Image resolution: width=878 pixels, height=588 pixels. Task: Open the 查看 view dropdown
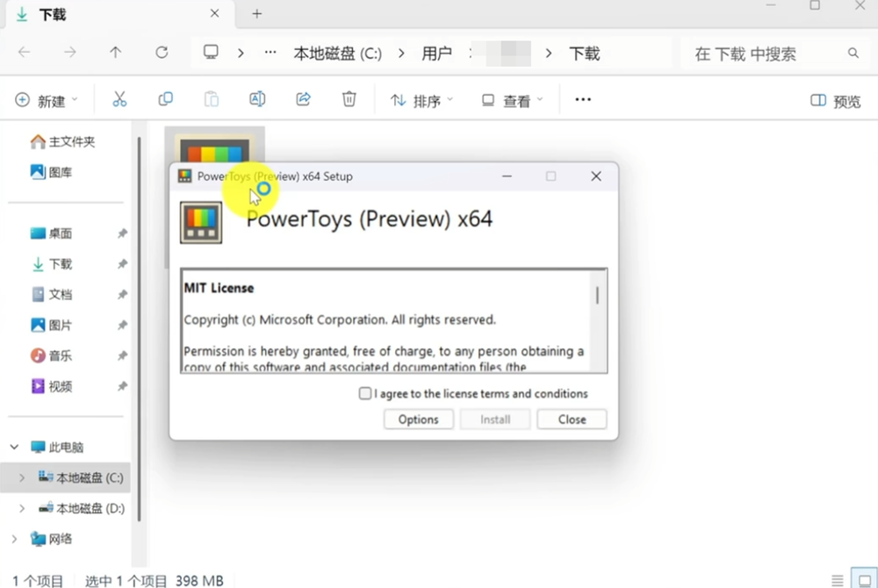point(513,101)
